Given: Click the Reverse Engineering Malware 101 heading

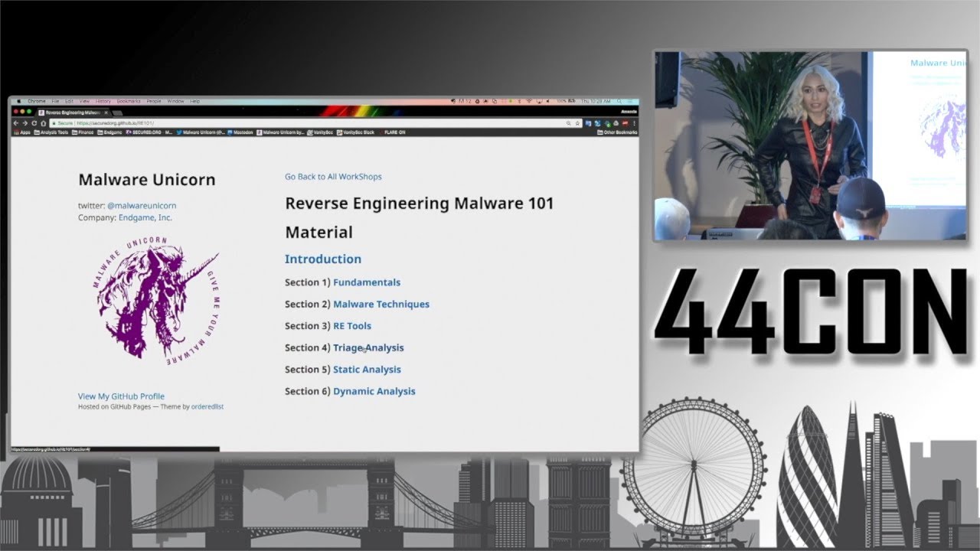Looking at the screenshot, I should click(419, 204).
